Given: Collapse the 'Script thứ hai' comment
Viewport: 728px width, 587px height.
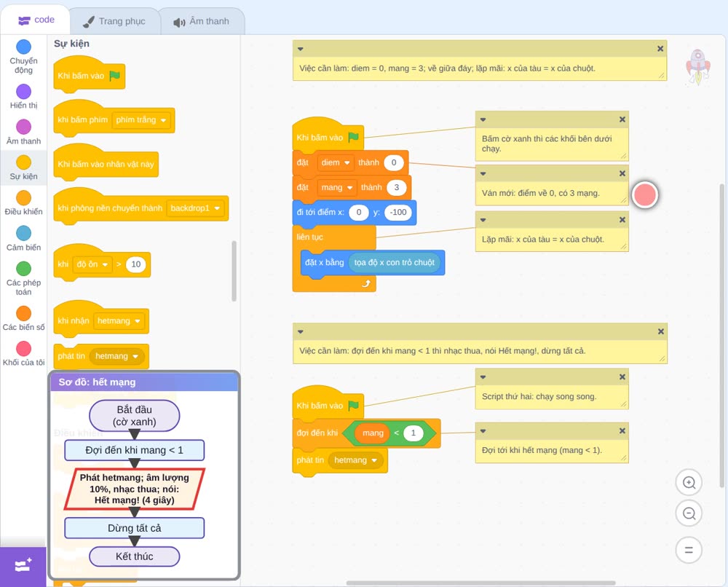Looking at the screenshot, I should [x=483, y=377].
